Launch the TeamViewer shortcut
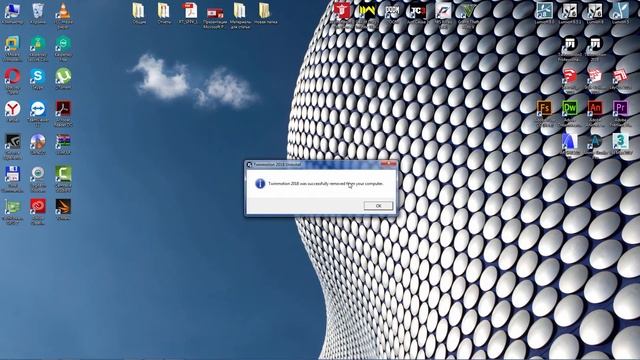The image size is (640, 360). 38,113
